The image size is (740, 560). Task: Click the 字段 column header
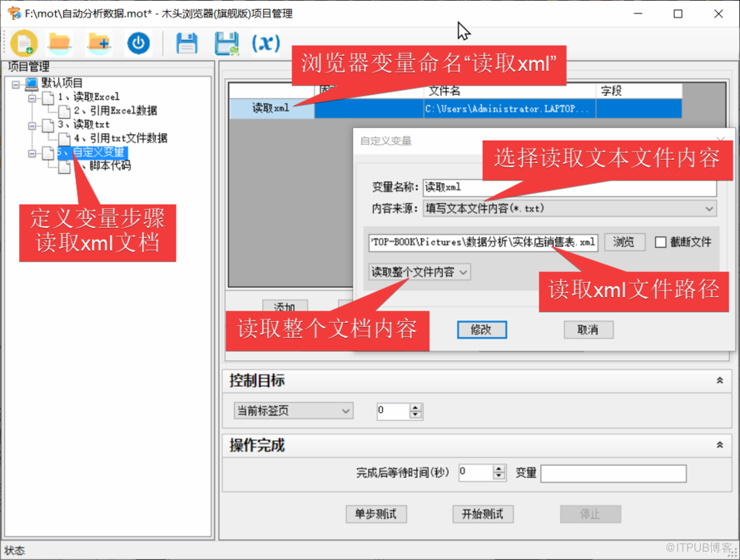click(639, 91)
